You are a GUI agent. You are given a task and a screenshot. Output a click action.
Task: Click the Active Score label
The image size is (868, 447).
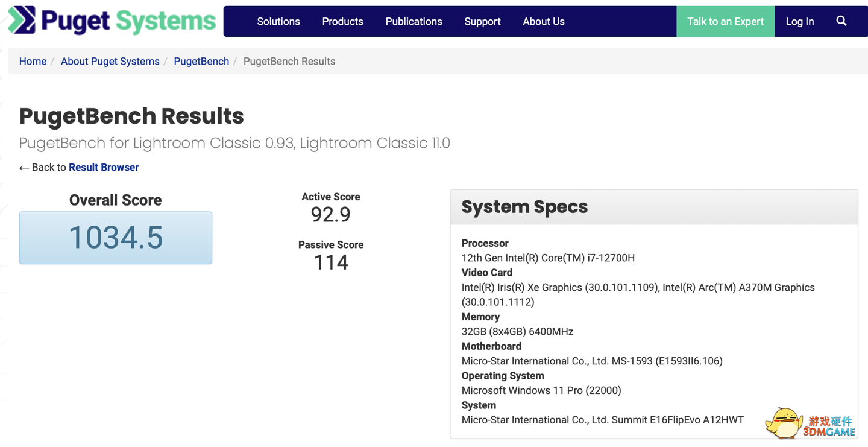tap(331, 197)
